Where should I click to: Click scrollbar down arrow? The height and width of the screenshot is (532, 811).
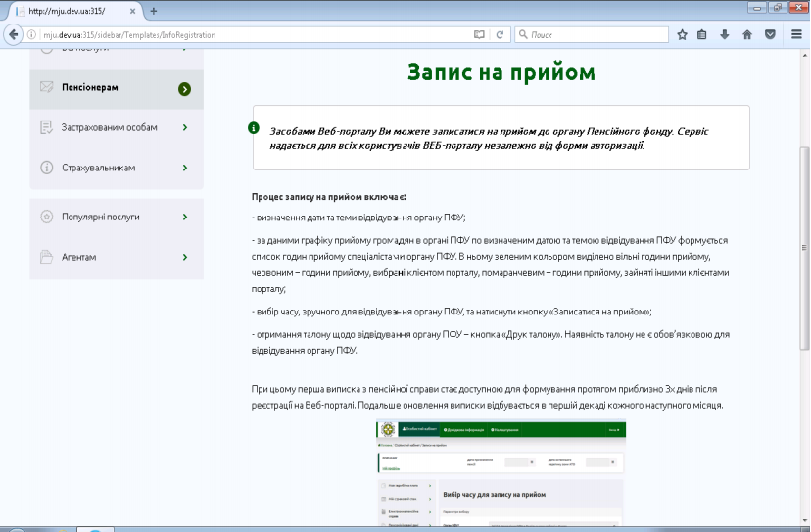pyautogui.click(x=804, y=520)
